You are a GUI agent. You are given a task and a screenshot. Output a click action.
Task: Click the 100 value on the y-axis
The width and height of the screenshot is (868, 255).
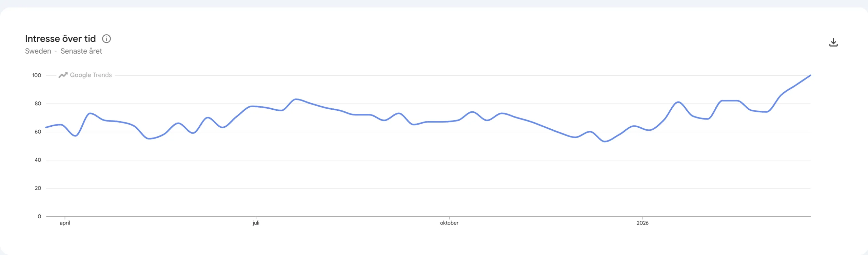click(37, 75)
